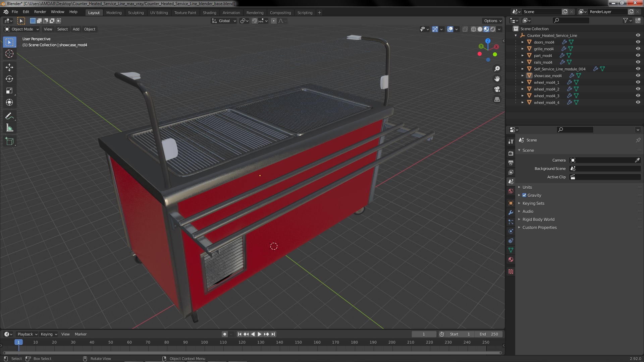This screenshot has width=644, height=362.
Task: Click the Select Box tool
Action: tap(9, 42)
